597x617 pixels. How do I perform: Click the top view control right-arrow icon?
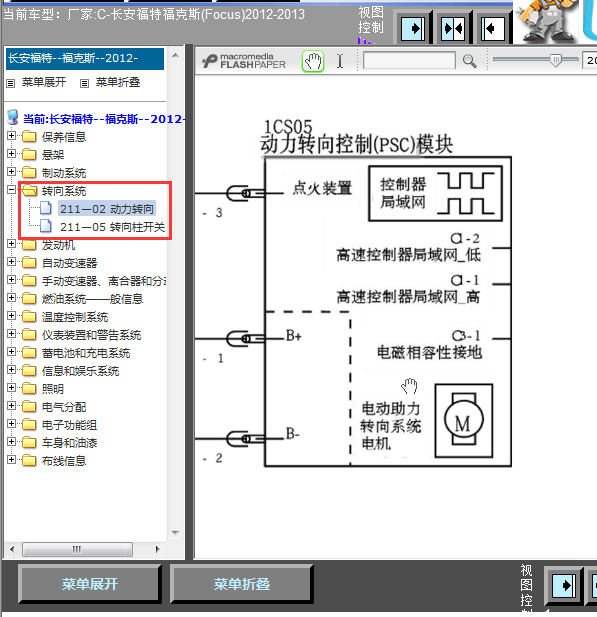(413, 28)
